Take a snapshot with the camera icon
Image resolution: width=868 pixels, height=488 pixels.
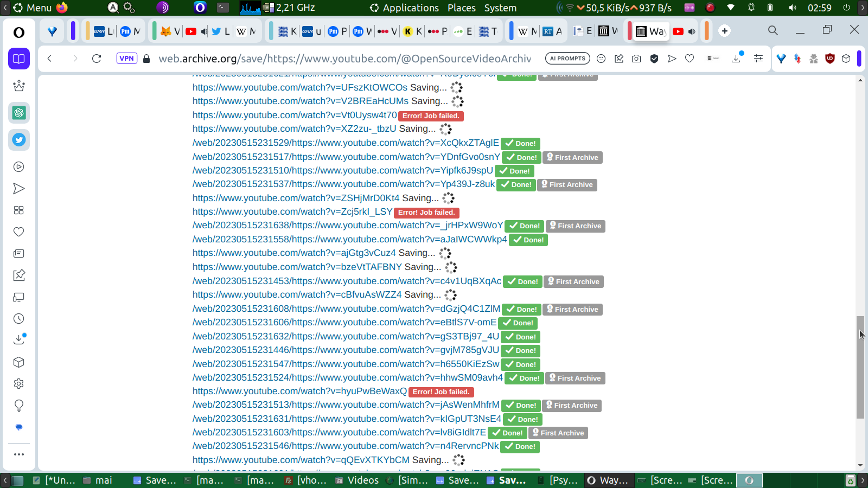click(636, 59)
